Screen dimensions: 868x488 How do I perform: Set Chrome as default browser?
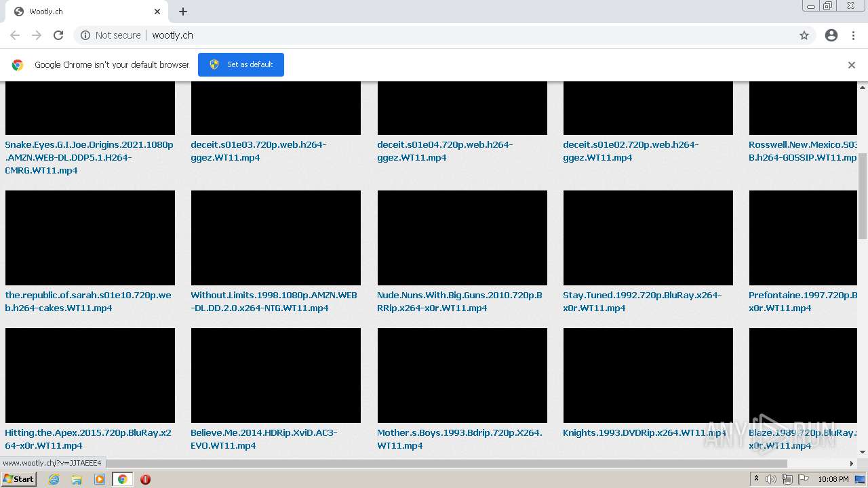point(241,64)
